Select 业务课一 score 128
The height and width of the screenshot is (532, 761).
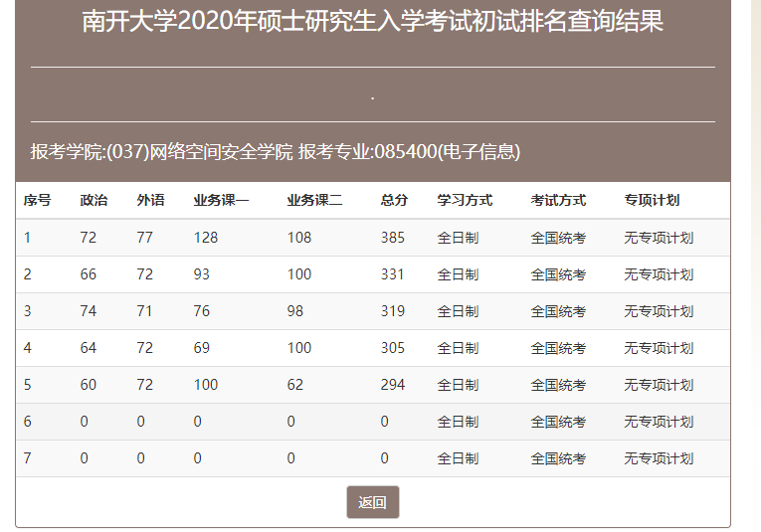[x=206, y=237]
